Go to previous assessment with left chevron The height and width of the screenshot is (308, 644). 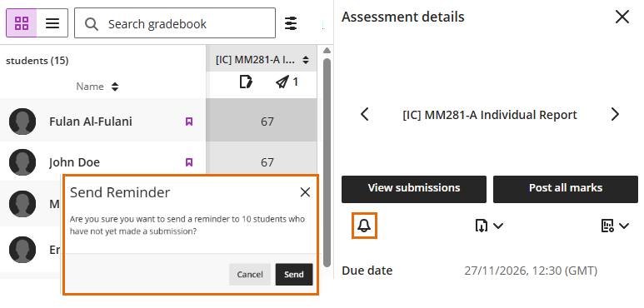pos(365,114)
